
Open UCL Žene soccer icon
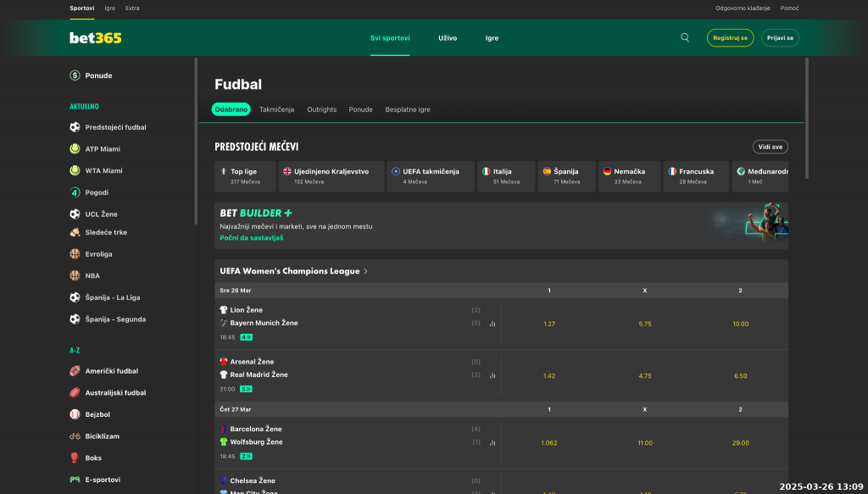click(75, 214)
